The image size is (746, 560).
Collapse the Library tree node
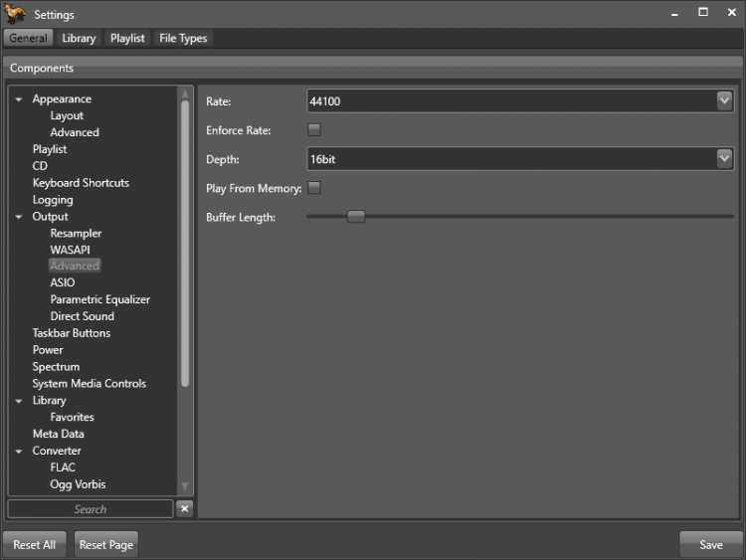(x=19, y=401)
